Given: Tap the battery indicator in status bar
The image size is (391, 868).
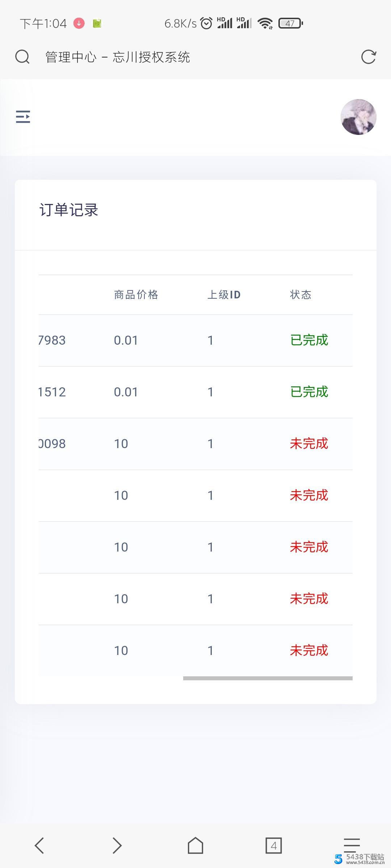Looking at the screenshot, I should pyautogui.click(x=290, y=24).
